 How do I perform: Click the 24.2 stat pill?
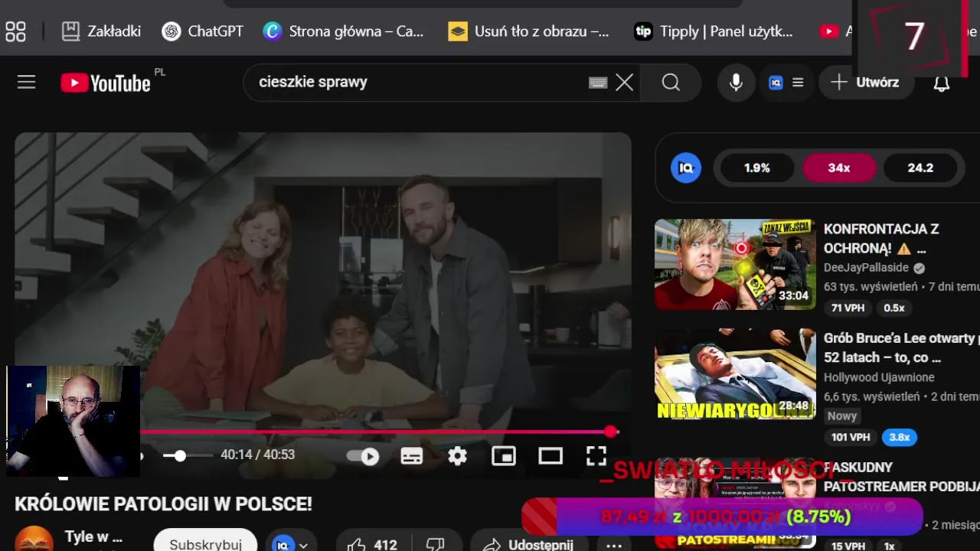(x=920, y=168)
